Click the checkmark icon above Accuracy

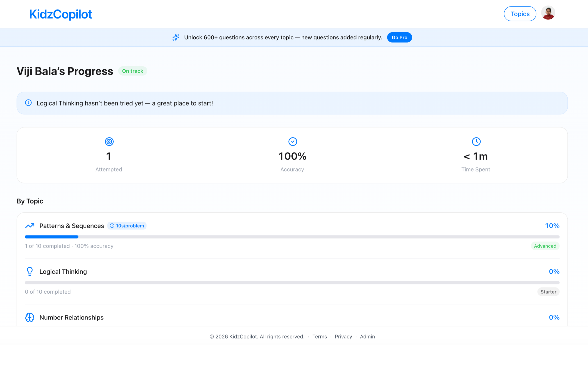(292, 142)
